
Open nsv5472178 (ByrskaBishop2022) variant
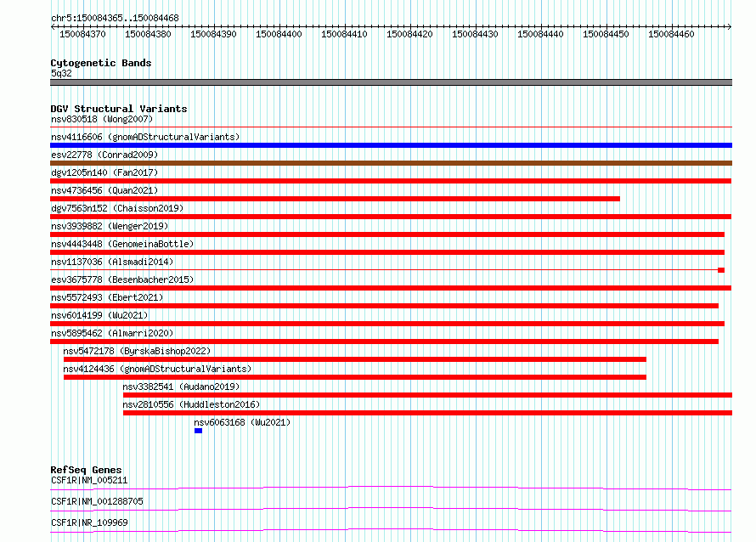point(137,351)
